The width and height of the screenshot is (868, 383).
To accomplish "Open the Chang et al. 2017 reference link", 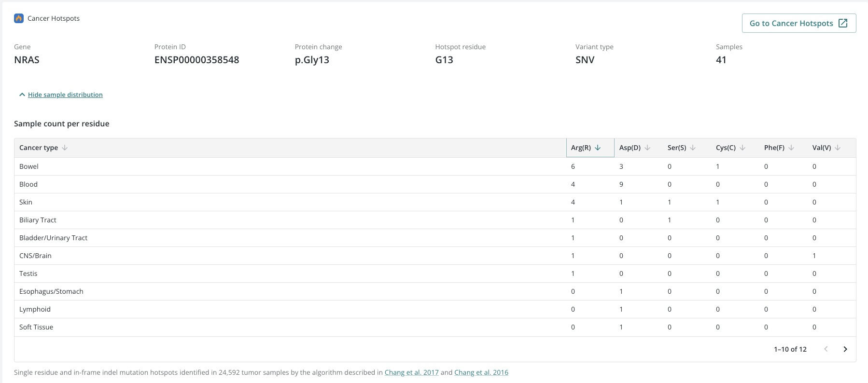I will click(x=411, y=372).
